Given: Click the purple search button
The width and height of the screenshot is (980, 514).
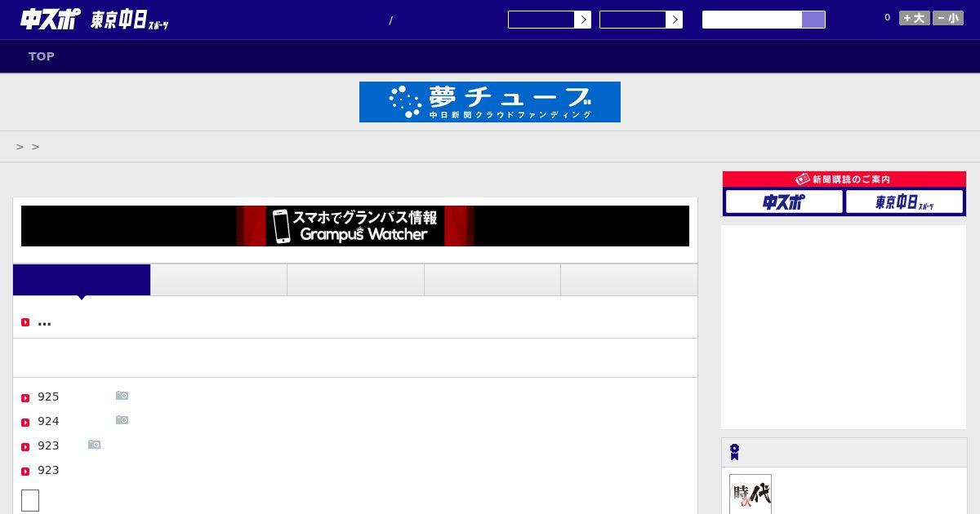Looking at the screenshot, I should [x=813, y=20].
